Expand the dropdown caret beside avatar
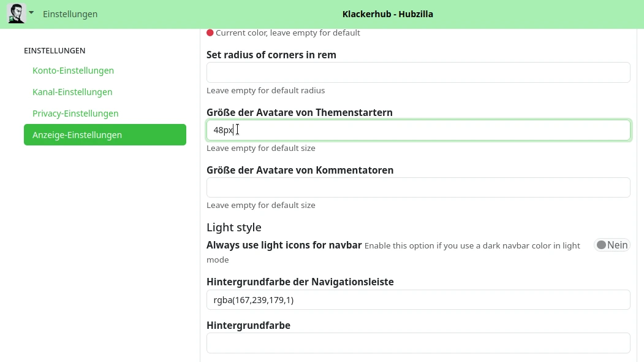Viewport: 644px width, 362px height. (x=31, y=13)
